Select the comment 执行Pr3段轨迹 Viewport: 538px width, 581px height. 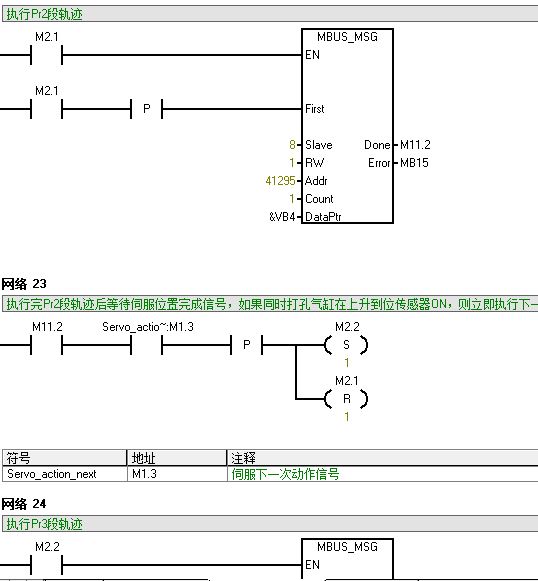click(44, 524)
